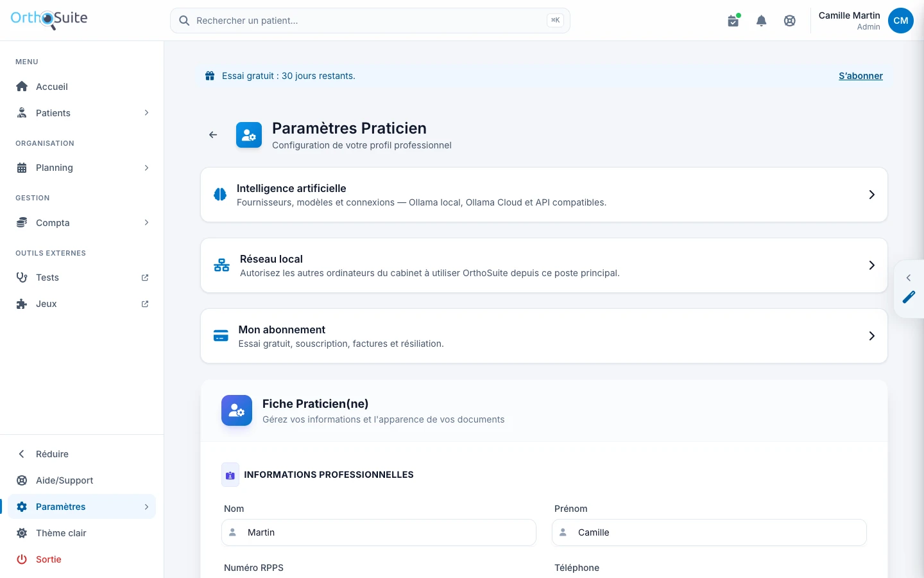Open Aide/Support in the sidebar
This screenshot has height=578, width=924.
point(82,480)
